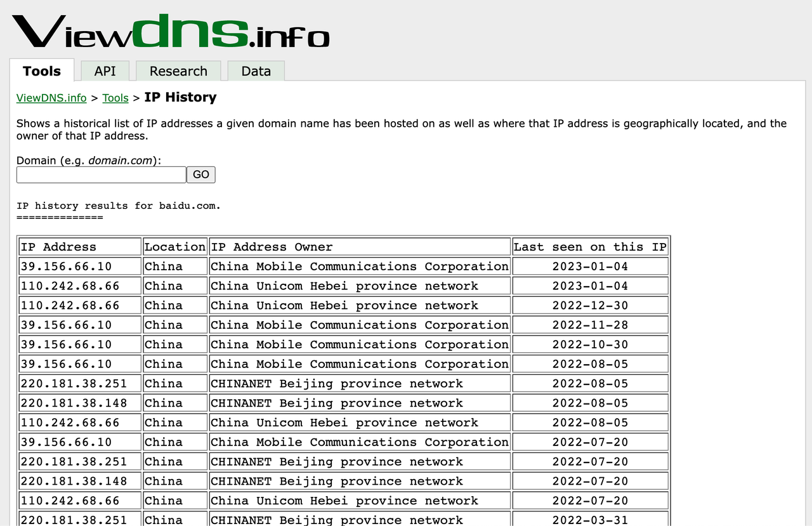Click China Unicom Hebei owner cell in the 2023-01-04 row

click(360, 286)
